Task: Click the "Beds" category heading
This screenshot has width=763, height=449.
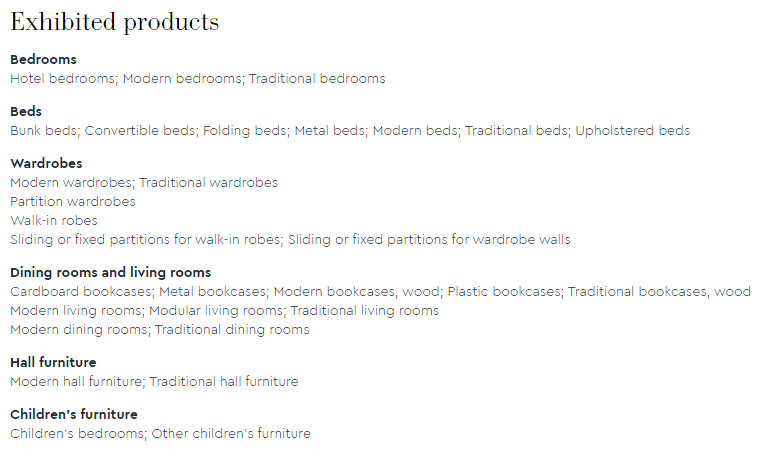Action: (x=26, y=112)
